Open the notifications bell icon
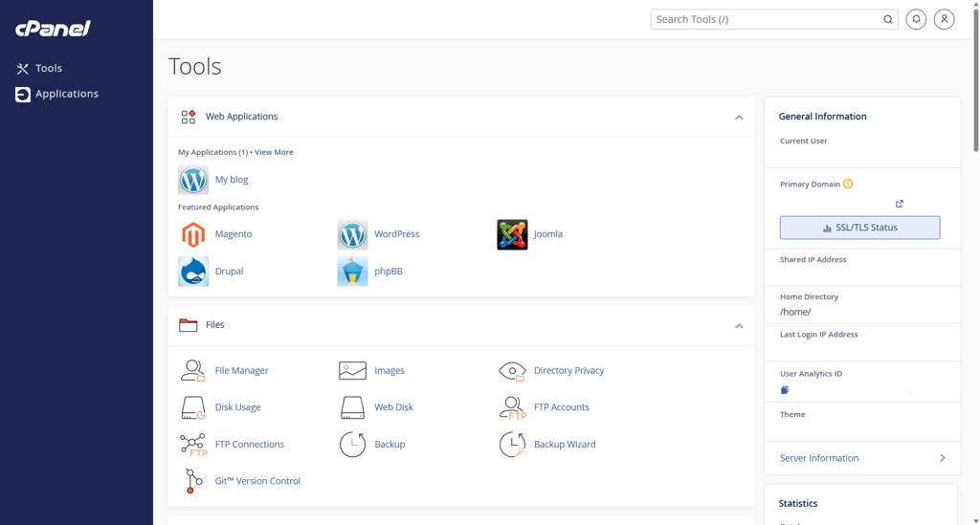 (x=916, y=19)
